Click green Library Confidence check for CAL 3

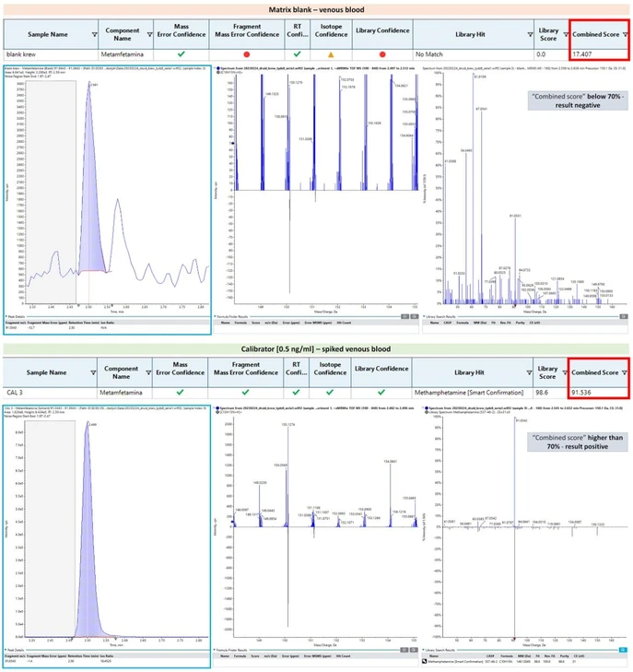[x=381, y=392]
